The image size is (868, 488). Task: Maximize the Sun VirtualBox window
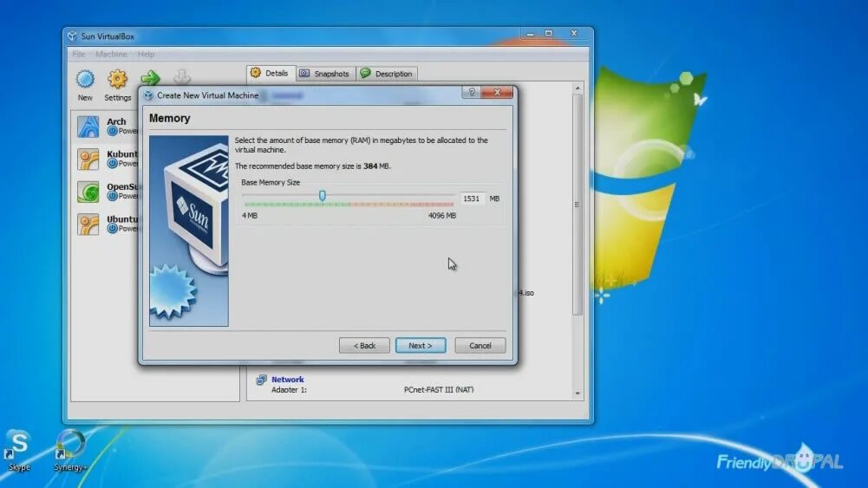click(549, 34)
